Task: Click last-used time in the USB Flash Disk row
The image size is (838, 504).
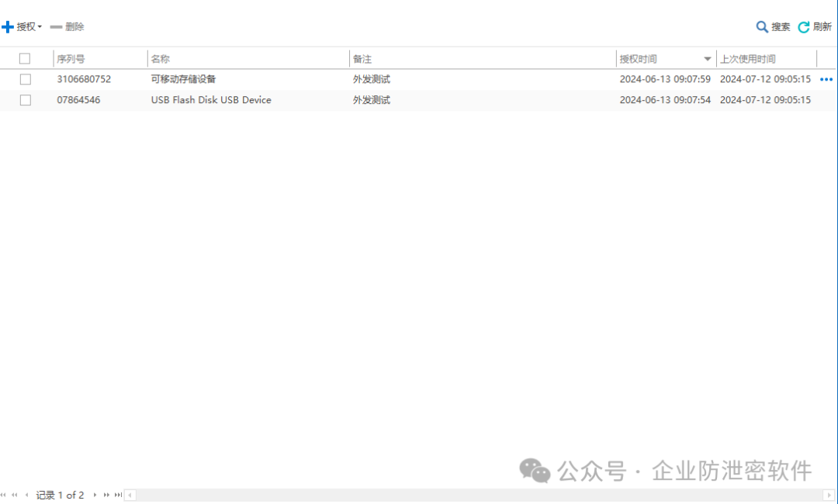Action: click(x=765, y=100)
